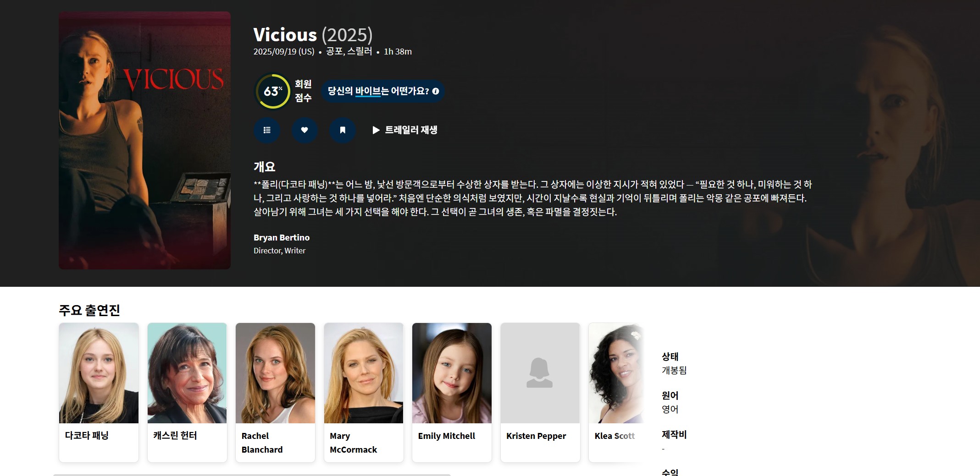Open the Vicious movie poster
The height and width of the screenshot is (476, 980).
[144, 140]
